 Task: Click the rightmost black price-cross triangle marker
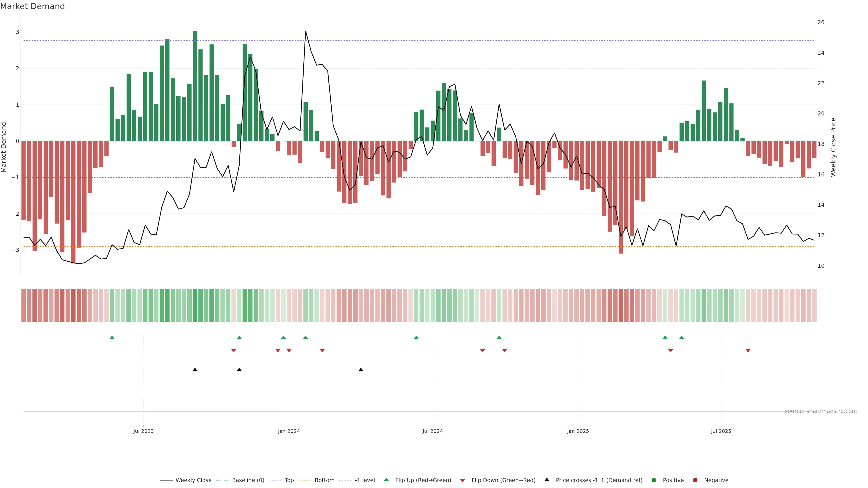pos(361,370)
